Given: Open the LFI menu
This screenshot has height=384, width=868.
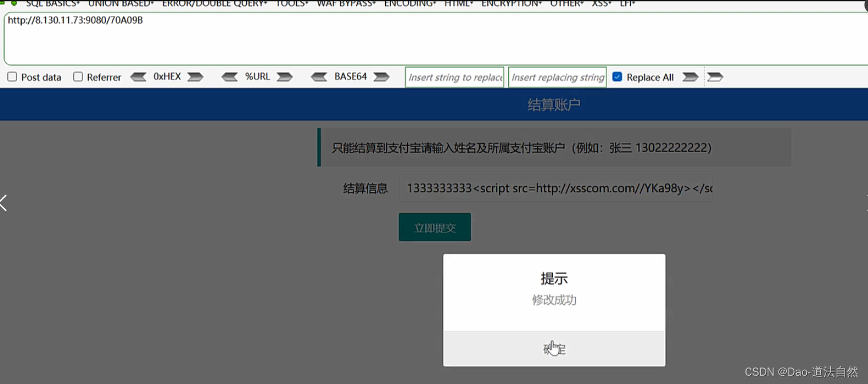Looking at the screenshot, I should click(x=628, y=4).
